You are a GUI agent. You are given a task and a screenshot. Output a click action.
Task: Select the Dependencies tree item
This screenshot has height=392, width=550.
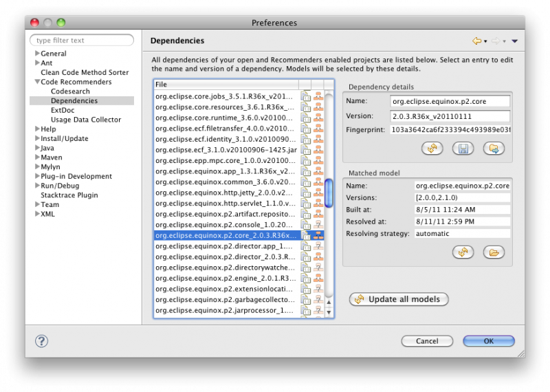pos(82,100)
